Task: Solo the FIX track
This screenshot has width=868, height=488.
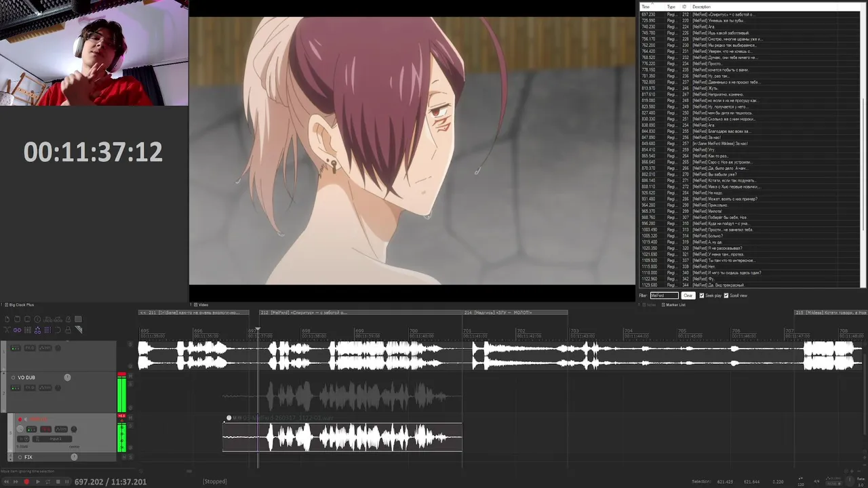Action: pyautogui.click(x=130, y=457)
